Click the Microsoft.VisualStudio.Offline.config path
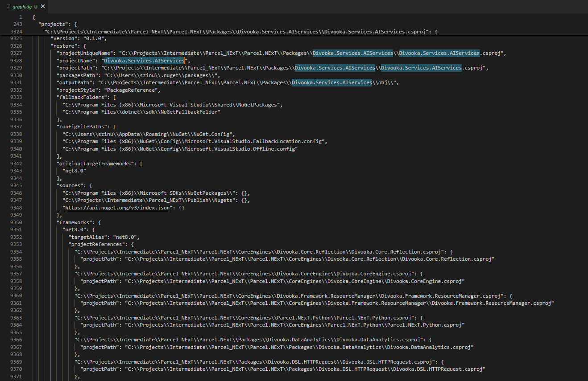 (180, 148)
